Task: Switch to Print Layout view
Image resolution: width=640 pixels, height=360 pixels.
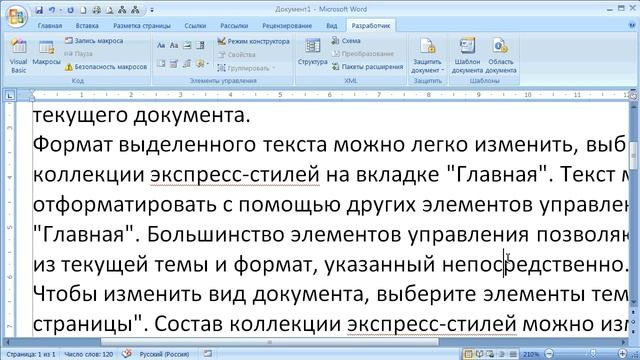Action: (469, 354)
